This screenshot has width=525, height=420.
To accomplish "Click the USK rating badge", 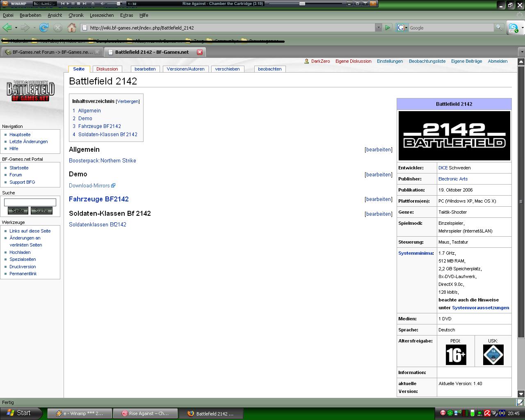I will [493, 354].
